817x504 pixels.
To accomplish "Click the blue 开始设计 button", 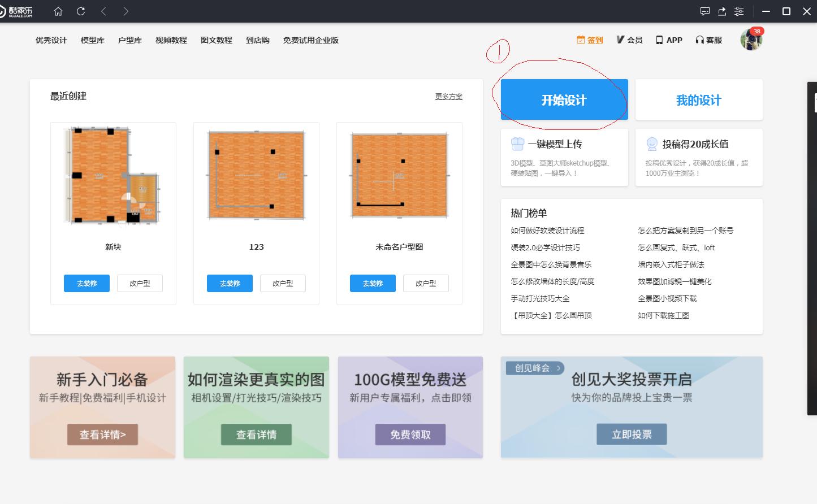I will pyautogui.click(x=564, y=99).
